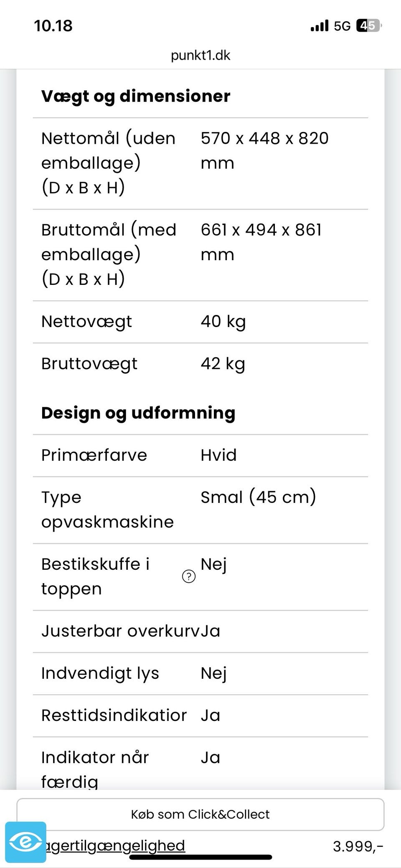Tap the battery level indicator
The image size is (401, 868).
(x=368, y=26)
